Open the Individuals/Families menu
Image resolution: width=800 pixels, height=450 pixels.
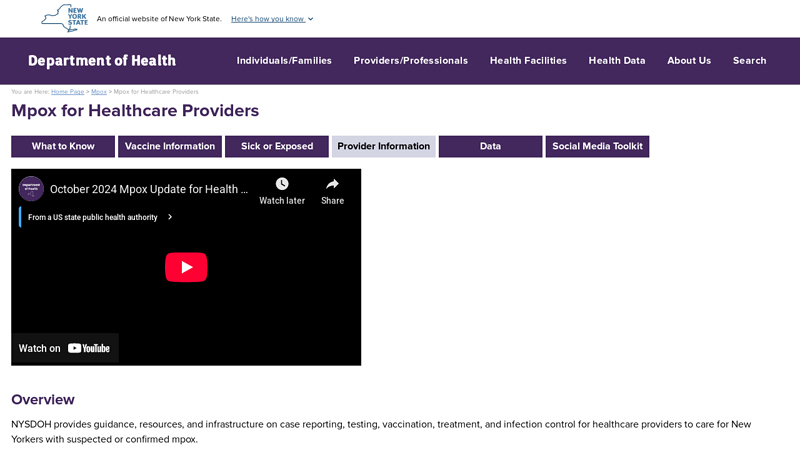point(284,61)
